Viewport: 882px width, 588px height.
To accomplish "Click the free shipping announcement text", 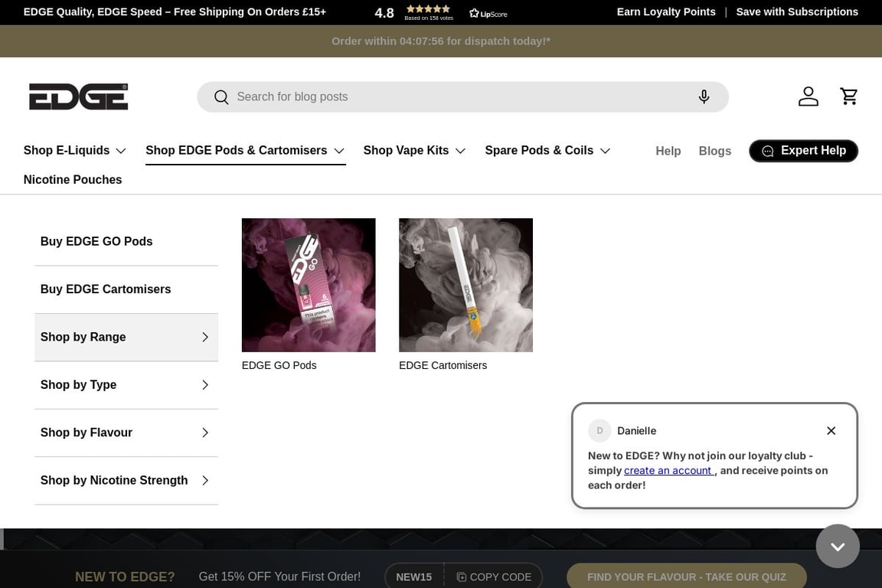I will click(175, 11).
